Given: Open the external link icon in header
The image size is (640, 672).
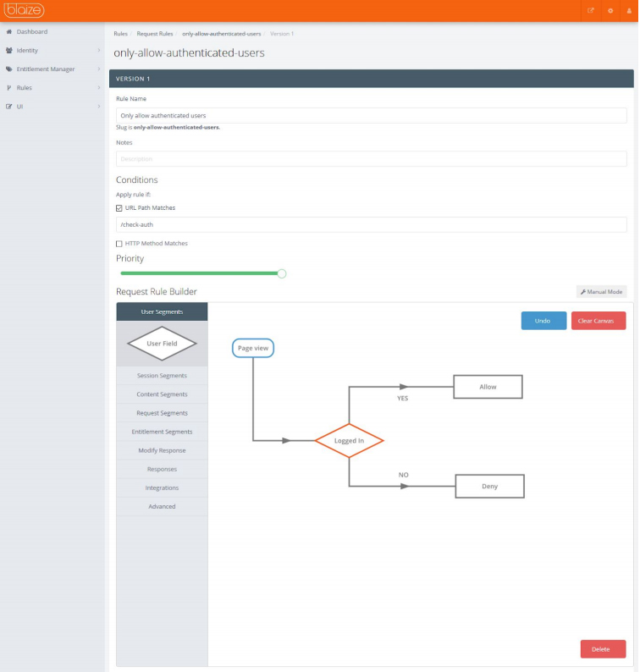Looking at the screenshot, I should point(591,11).
